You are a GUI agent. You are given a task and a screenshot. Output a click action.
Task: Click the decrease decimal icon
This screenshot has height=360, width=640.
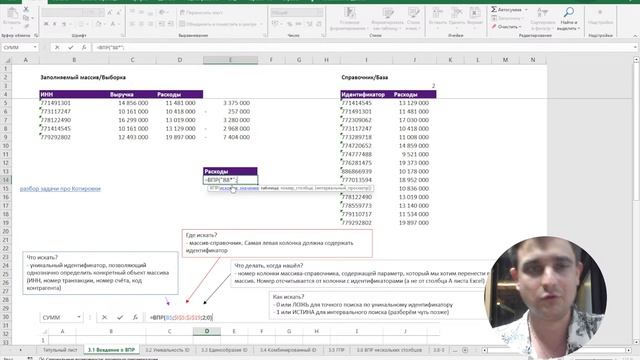pos(319,24)
